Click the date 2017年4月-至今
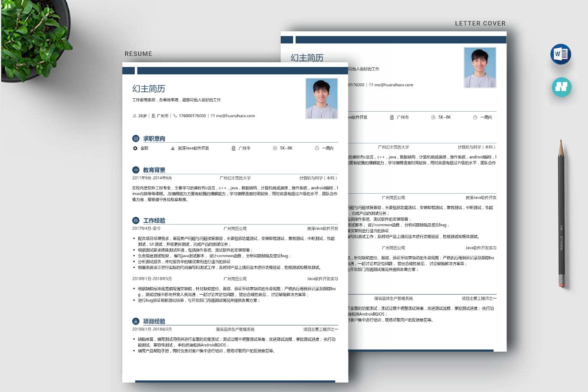 pos(146,229)
